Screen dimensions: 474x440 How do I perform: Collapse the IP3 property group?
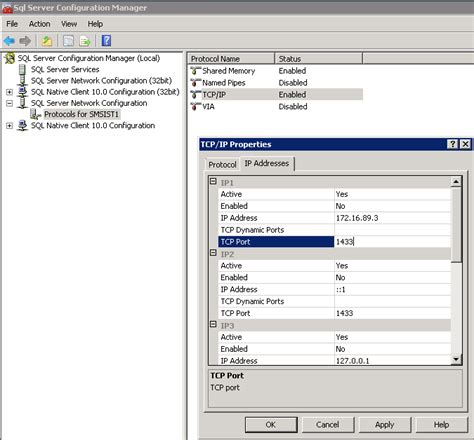(213, 324)
